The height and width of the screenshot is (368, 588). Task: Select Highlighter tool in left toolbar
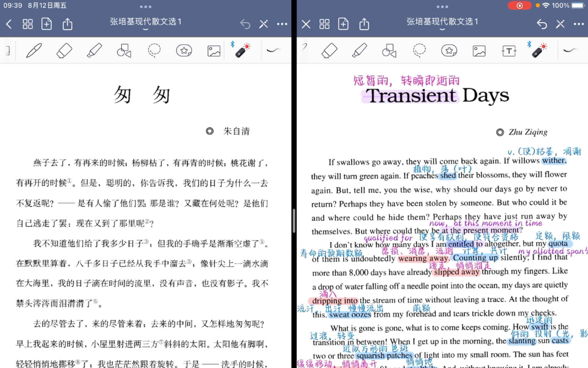(94, 50)
